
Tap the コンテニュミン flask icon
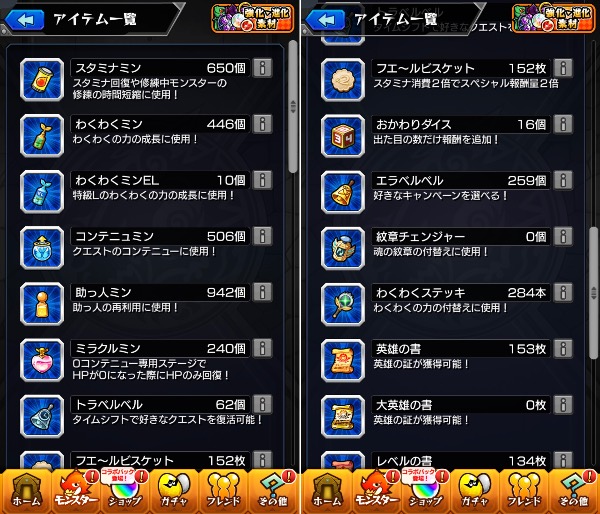click(42, 248)
